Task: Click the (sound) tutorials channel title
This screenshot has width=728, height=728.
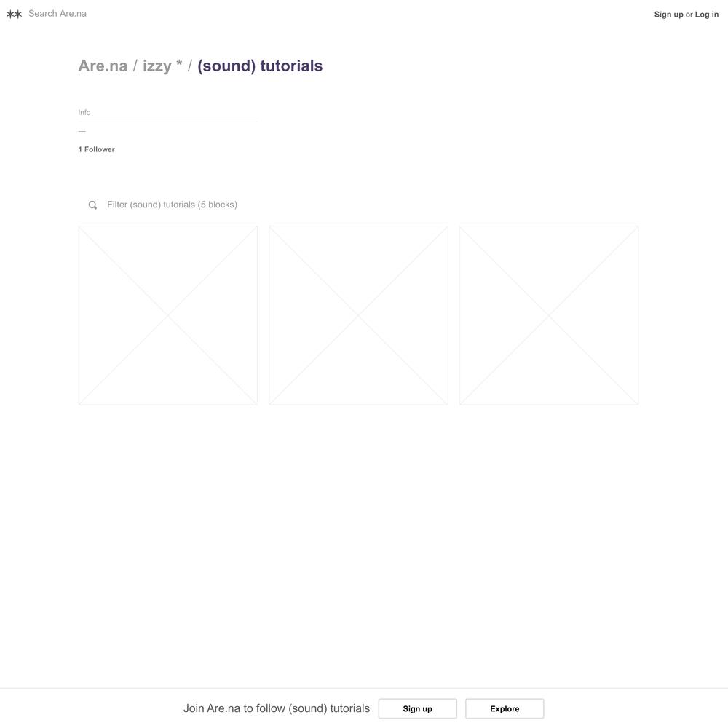Action: click(260, 66)
